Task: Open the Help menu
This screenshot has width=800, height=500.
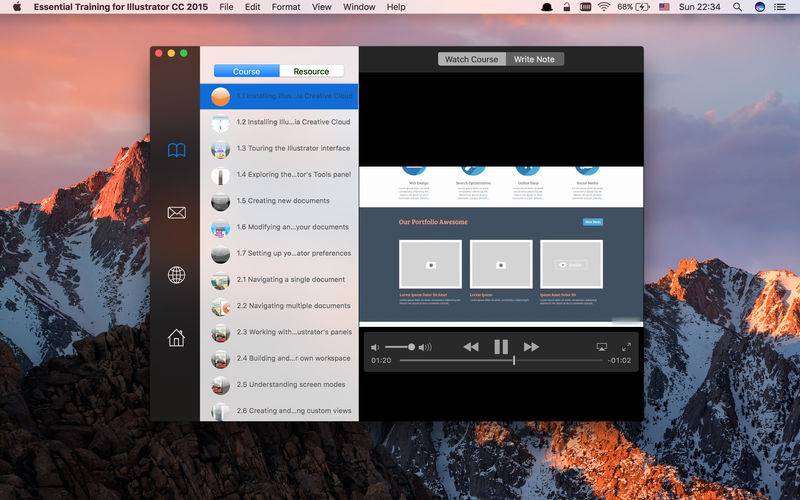Action: [396, 7]
